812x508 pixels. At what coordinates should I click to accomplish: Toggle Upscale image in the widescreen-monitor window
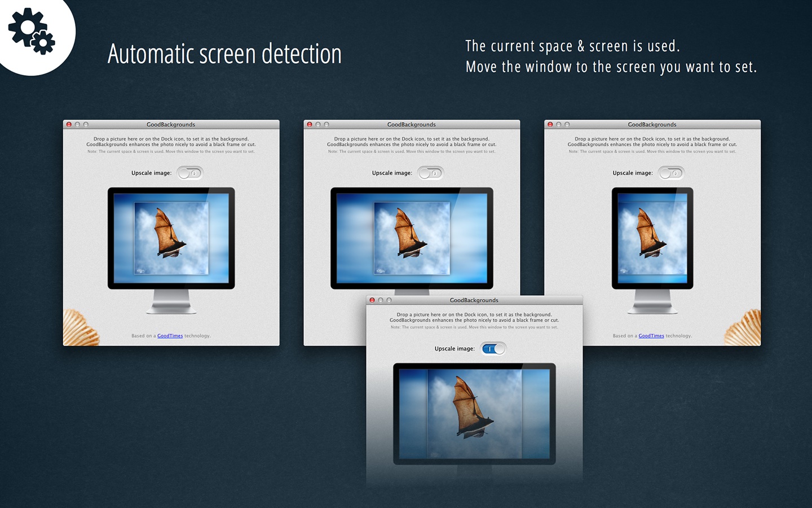click(x=430, y=173)
